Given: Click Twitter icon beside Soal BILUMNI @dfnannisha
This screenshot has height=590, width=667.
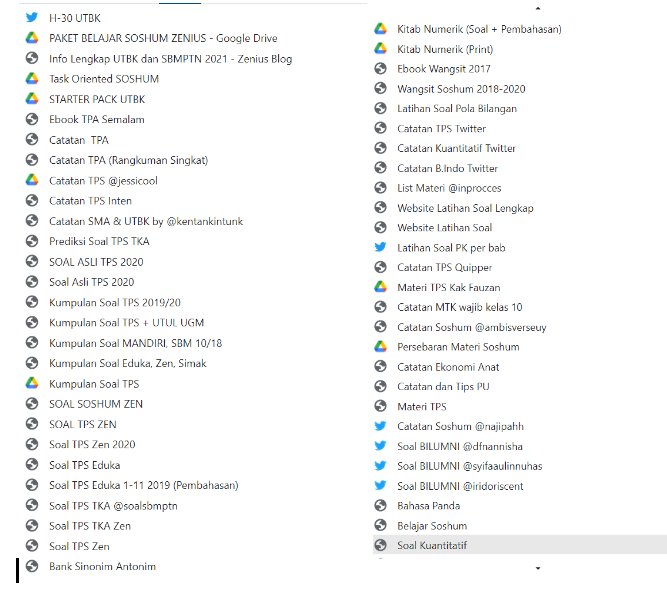Looking at the screenshot, I should pos(380,446).
